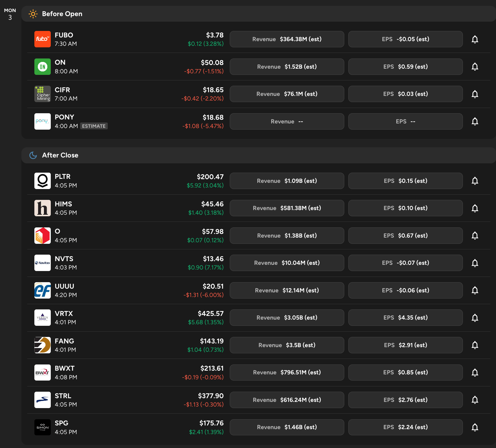
Task: Click the ESTIMATE badge next to PONY
Action: (94, 126)
